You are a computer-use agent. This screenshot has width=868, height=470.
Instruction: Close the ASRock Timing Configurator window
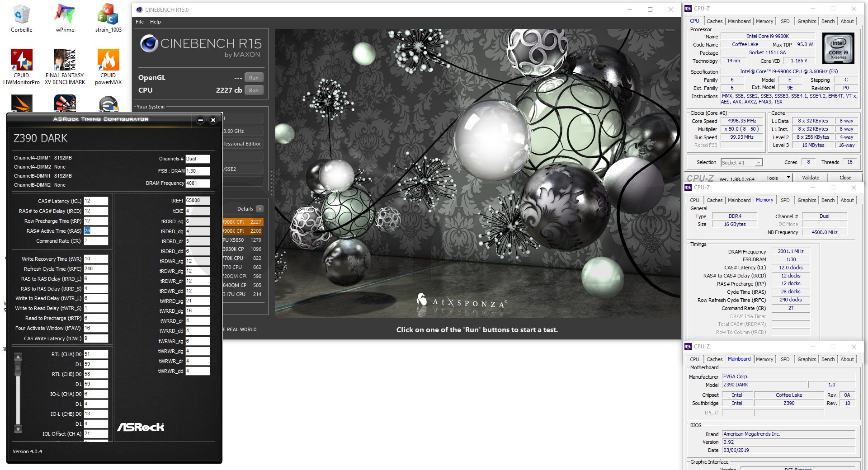point(213,120)
